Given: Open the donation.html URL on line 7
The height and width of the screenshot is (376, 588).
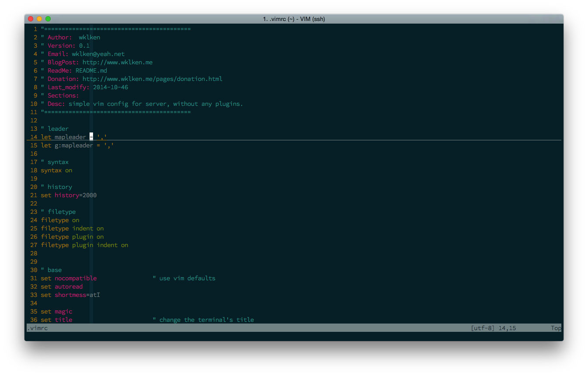Looking at the screenshot, I should (152, 79).
